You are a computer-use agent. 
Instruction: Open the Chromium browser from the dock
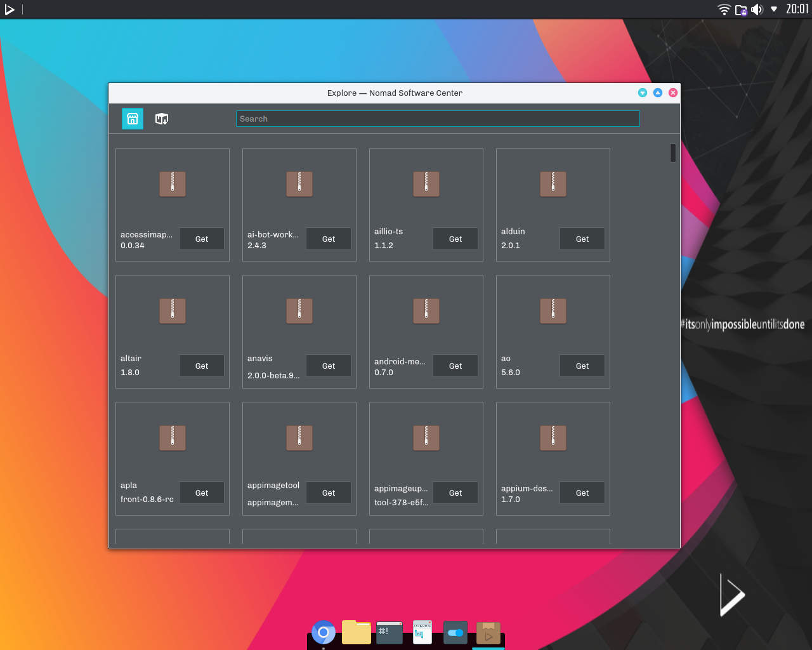324,632
